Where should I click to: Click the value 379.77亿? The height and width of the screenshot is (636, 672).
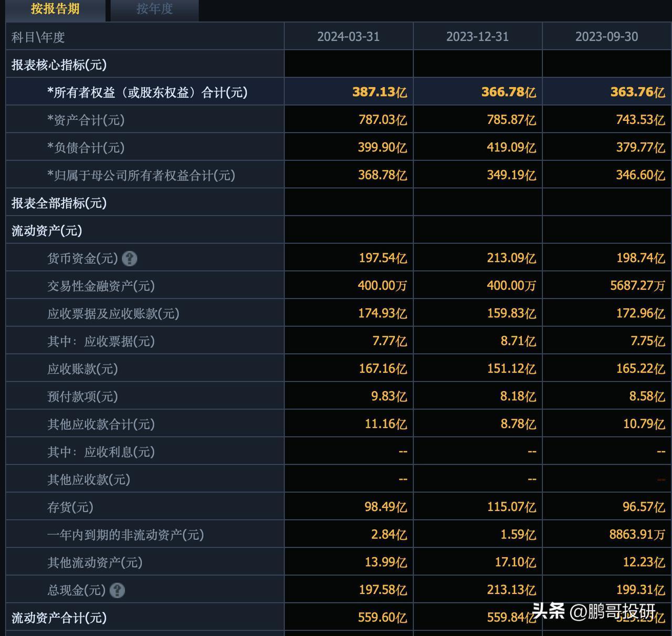[640, 147]
